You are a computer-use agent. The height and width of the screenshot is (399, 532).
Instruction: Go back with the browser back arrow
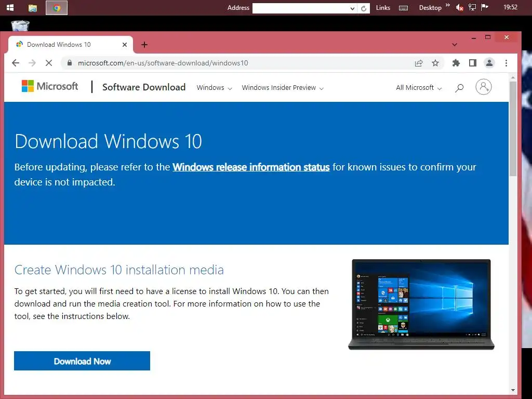click(16, 63)
